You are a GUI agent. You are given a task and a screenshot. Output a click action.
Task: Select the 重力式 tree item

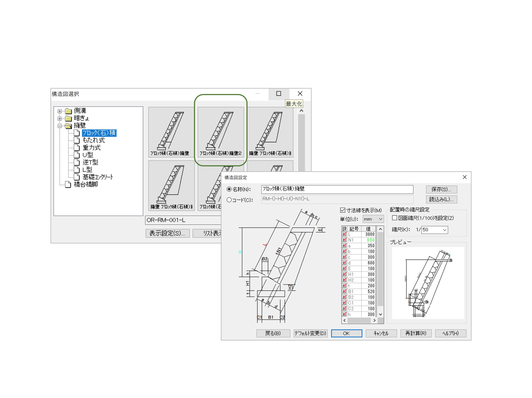pyautogui.click(x=91, y=148)
